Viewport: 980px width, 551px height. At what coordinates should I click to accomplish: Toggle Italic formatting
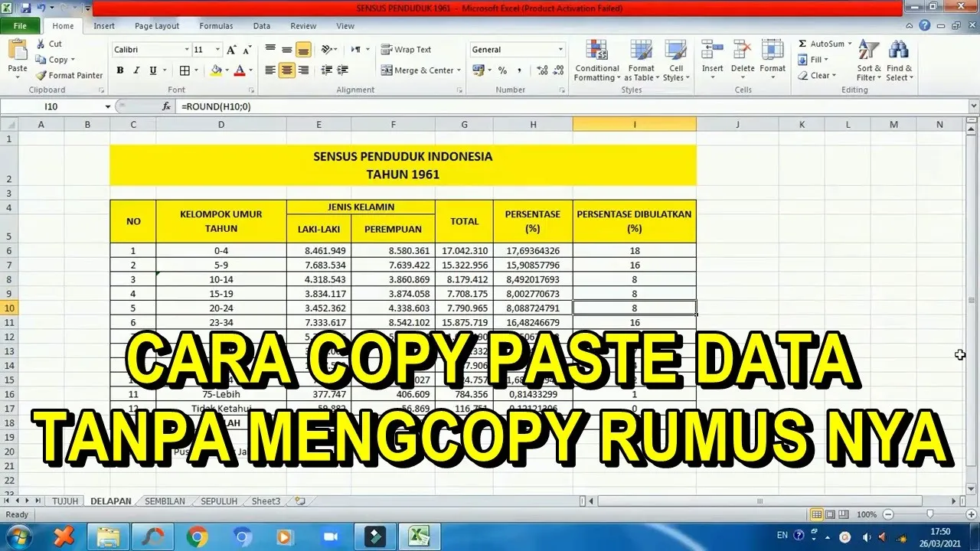click(x=136, y=70)
